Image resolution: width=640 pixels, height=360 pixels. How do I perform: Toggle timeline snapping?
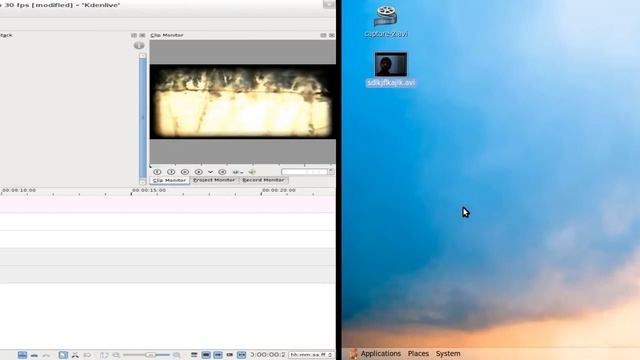[x=242, y=355]
